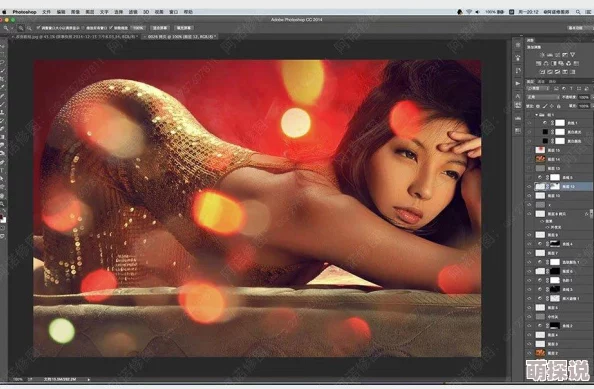Open the 正常 blend mode dropdown
Viewport: 594px width, 389px height.
(543, 97)
